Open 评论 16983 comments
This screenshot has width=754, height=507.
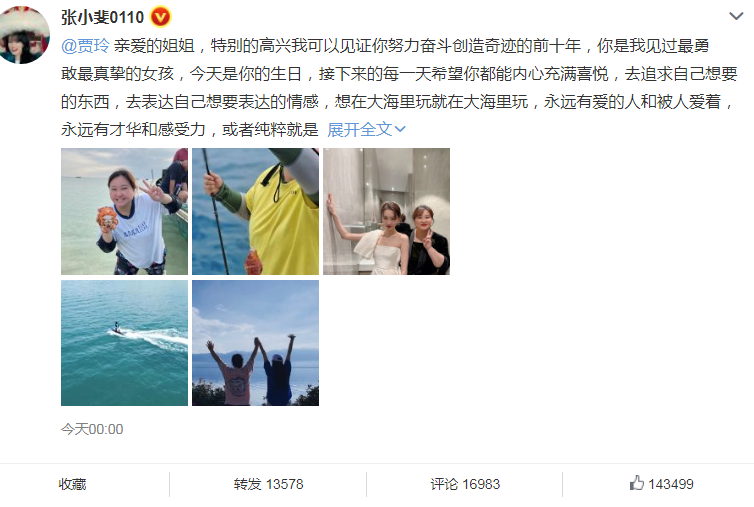click(x=465, y=484)
